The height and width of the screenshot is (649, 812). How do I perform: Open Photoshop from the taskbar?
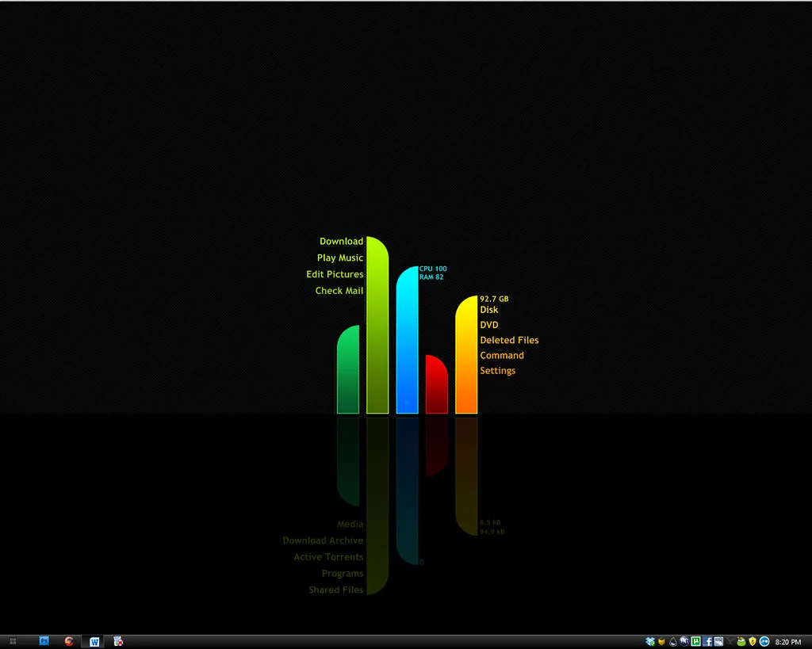click(44, 641)
